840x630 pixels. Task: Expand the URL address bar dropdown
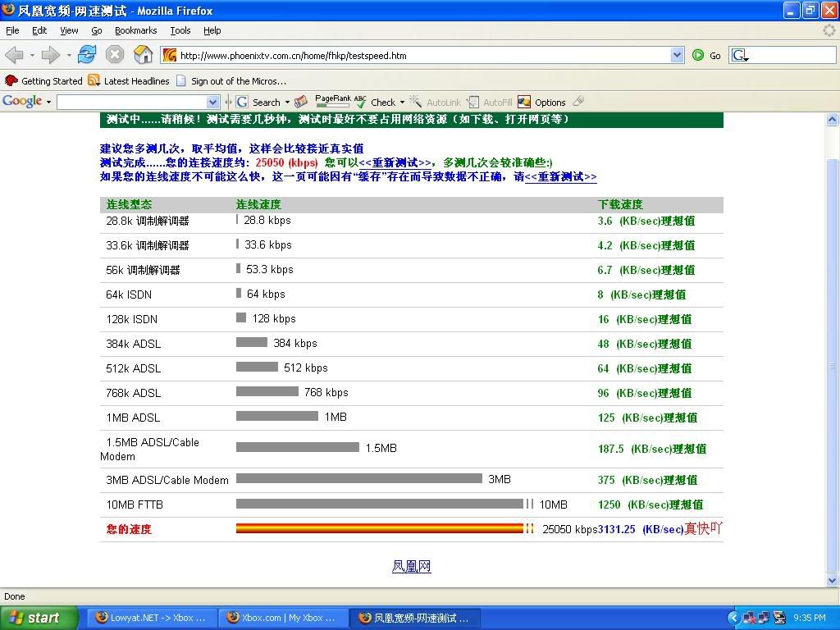click(677, 55)
